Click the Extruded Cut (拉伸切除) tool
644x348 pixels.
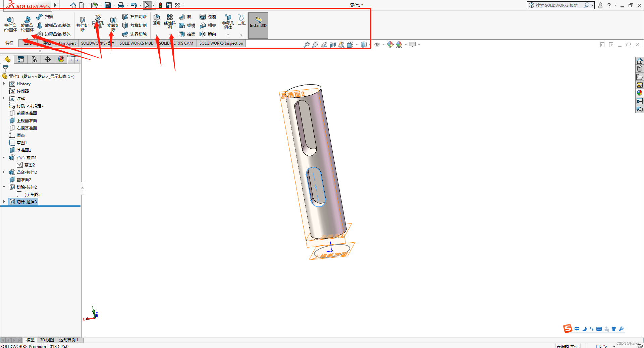pos(82,24)
